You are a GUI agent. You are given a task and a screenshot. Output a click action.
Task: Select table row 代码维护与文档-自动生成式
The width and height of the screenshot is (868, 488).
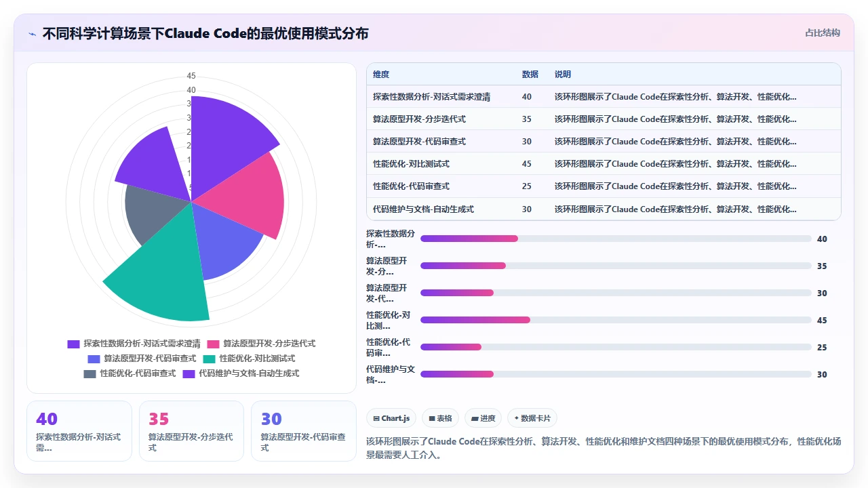[604, 209]
